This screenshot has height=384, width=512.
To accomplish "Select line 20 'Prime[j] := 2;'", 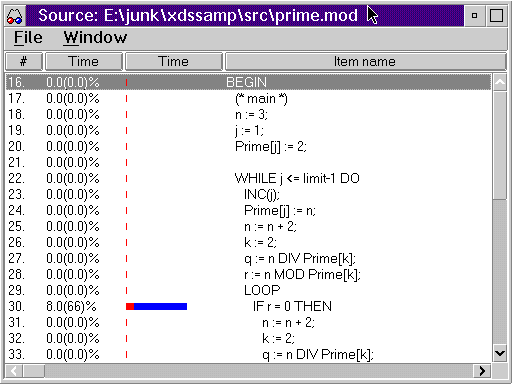I will 248,146.
